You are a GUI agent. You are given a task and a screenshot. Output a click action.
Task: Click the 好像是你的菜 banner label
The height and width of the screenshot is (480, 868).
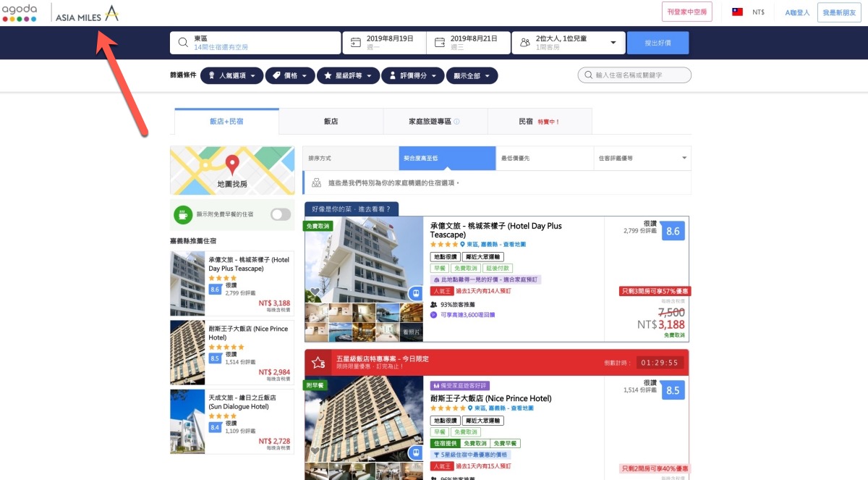pos(352,209)
